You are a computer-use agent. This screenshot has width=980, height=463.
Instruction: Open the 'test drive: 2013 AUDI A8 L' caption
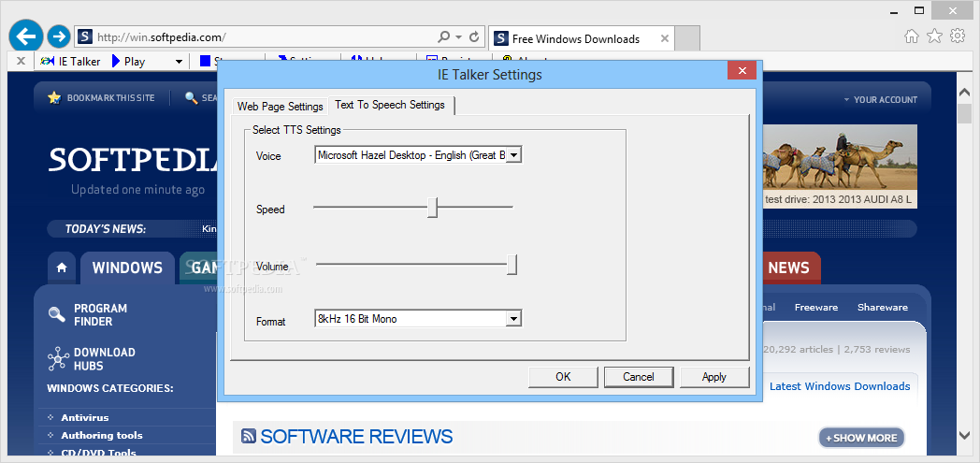pyautogui.click(x=840, y=200)
